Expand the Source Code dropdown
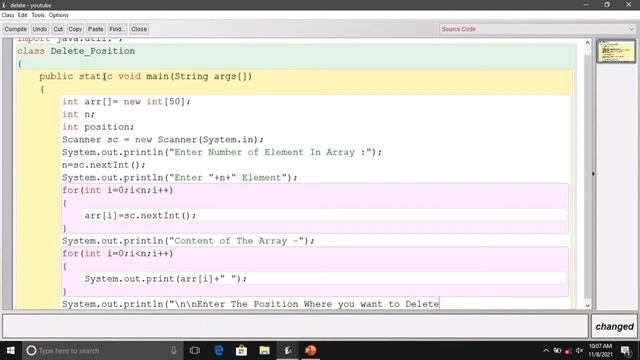 538,29
